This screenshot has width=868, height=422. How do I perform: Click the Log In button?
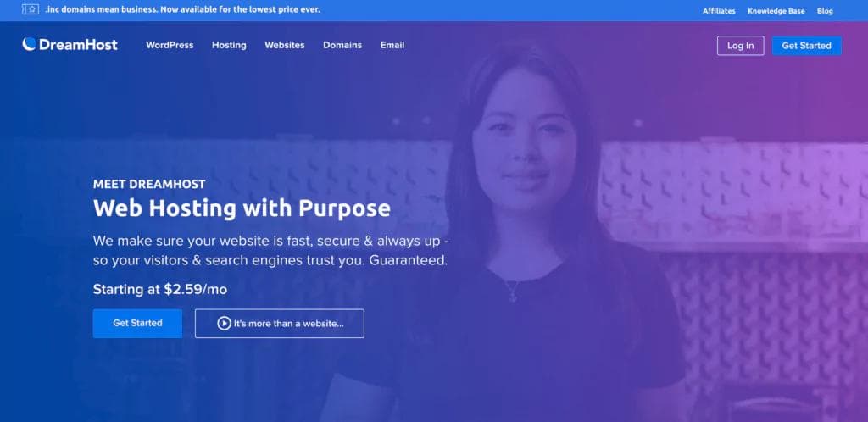point(740,46)
